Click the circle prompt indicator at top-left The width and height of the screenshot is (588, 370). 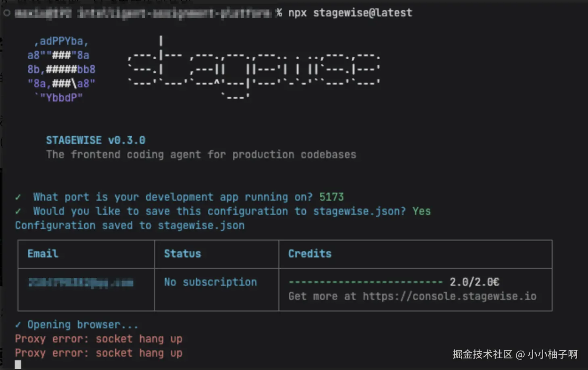click(6, 13)
